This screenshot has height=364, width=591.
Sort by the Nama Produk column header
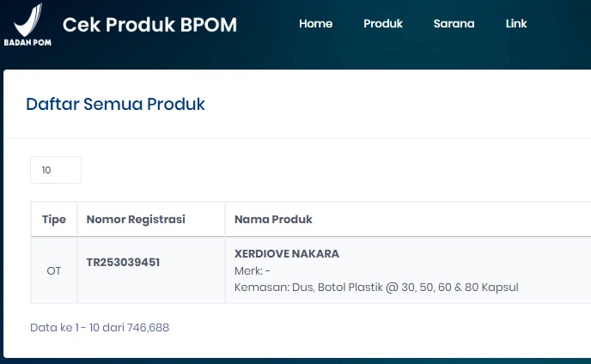coord(273,220)
